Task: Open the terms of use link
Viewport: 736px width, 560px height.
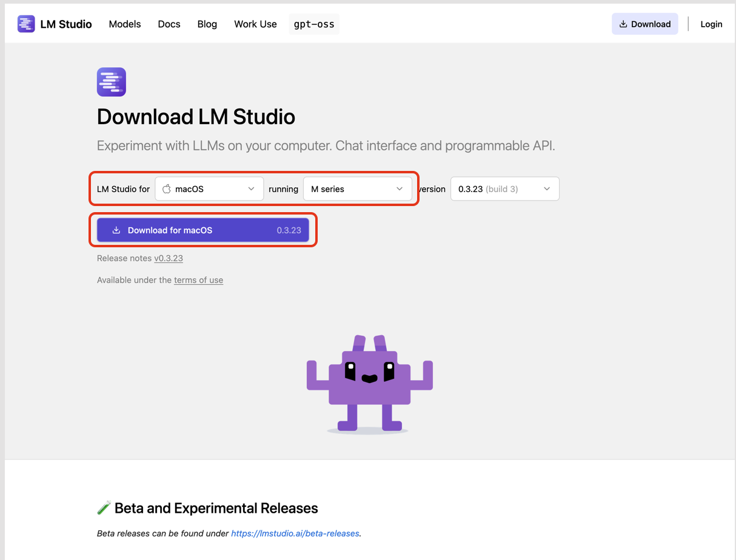Action: click(x=198, y=280)
